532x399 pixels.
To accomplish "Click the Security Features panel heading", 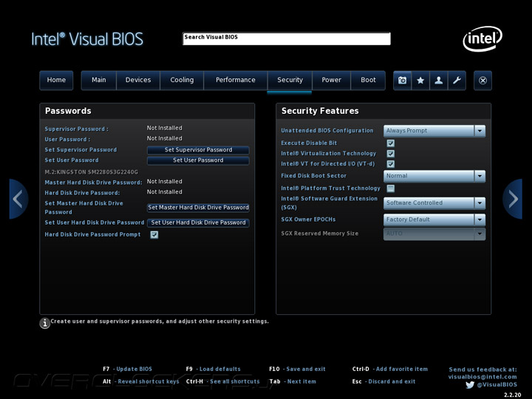I will [x=320, y=111].
